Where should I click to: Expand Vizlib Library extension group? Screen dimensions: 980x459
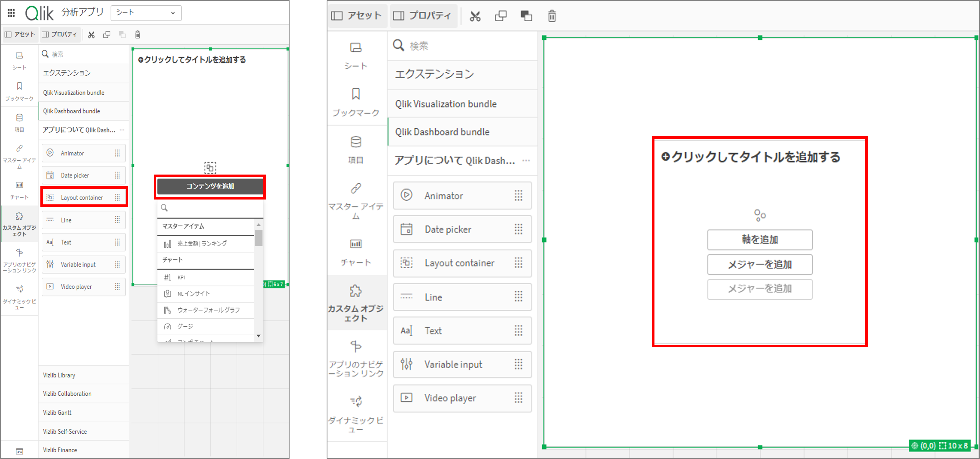[x=84, y=375]
